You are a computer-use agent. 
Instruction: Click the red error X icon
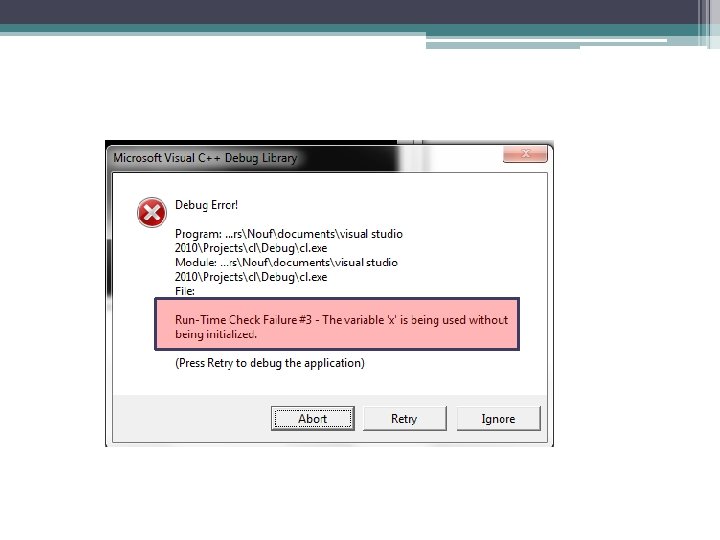click(x=152, y=212)
